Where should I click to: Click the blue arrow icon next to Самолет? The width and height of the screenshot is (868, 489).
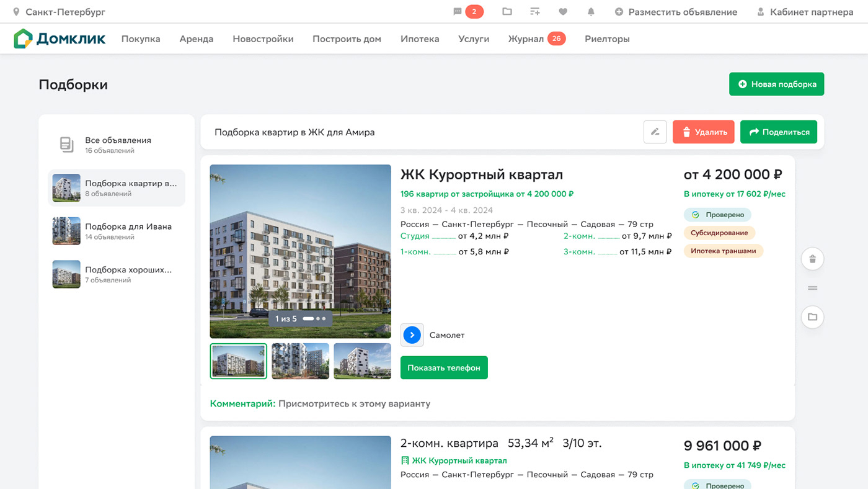pos(412,334)
